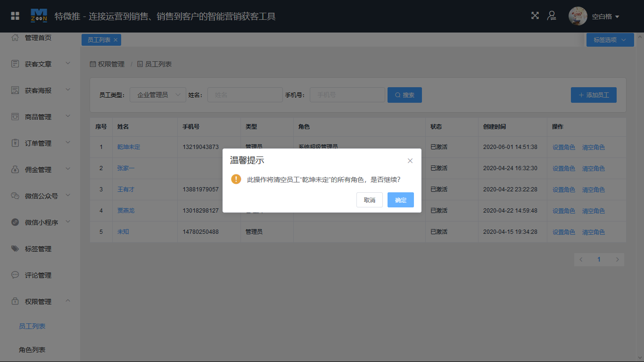This screenshot has width=644, height=362.
Task: Open employee 张家一 name link
Action: pos(126,168)
